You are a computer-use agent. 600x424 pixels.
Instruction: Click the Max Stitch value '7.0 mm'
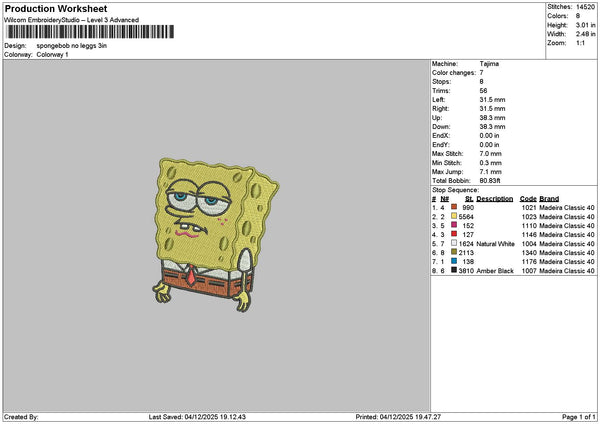[x=491, y=154]
